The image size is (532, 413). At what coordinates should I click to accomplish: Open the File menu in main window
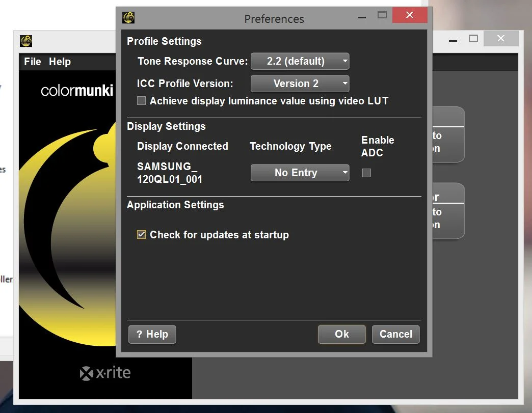coord(33,62)
